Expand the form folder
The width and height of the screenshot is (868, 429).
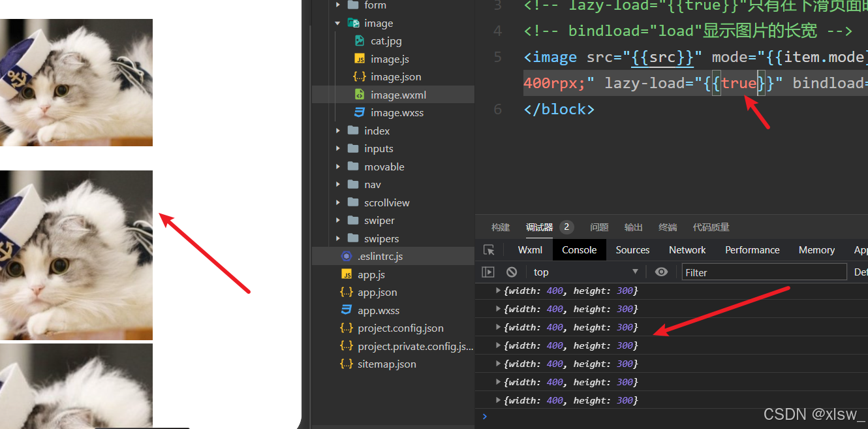pos(338,5)
